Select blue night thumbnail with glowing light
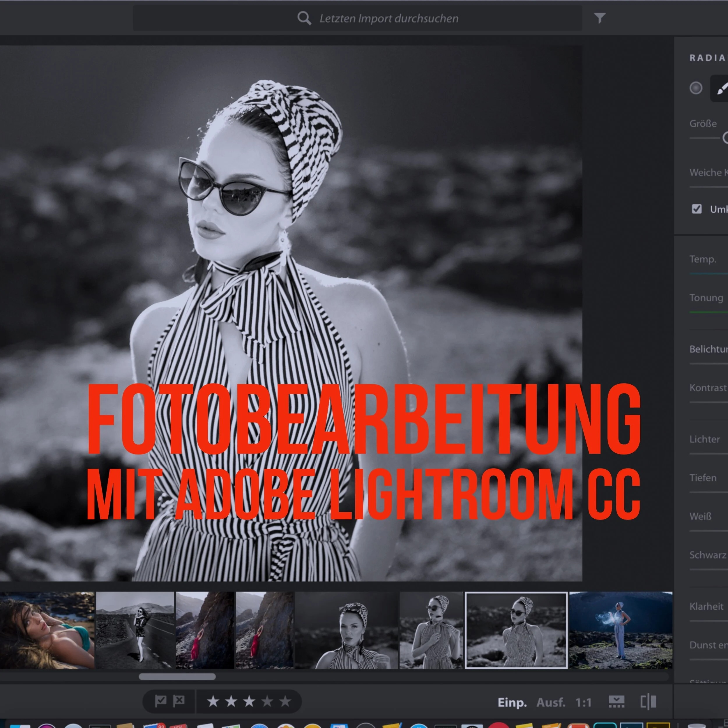This screenshot has width=728, height=728. [621, 630]
